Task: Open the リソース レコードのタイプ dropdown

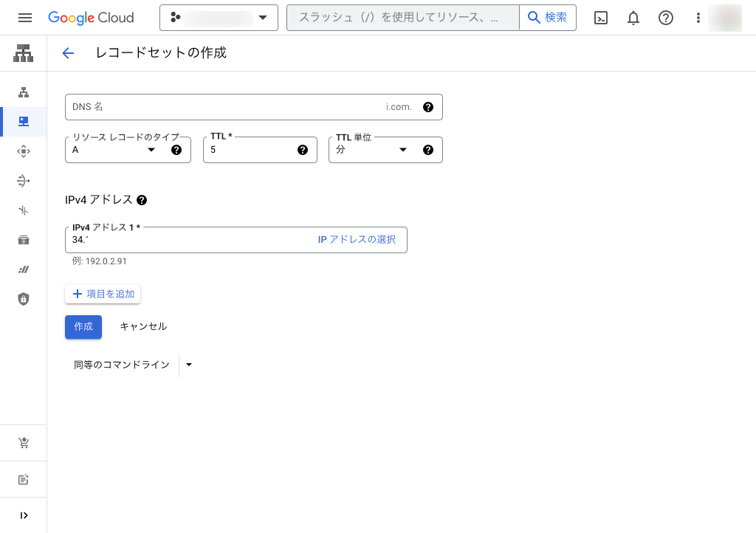Action: pos(118,150)
